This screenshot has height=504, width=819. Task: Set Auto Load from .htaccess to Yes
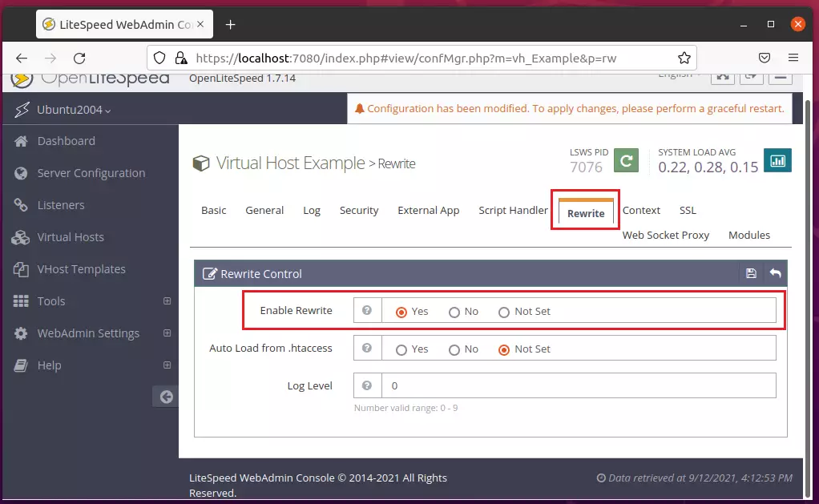pyautogui.click(x=401, y=349)
